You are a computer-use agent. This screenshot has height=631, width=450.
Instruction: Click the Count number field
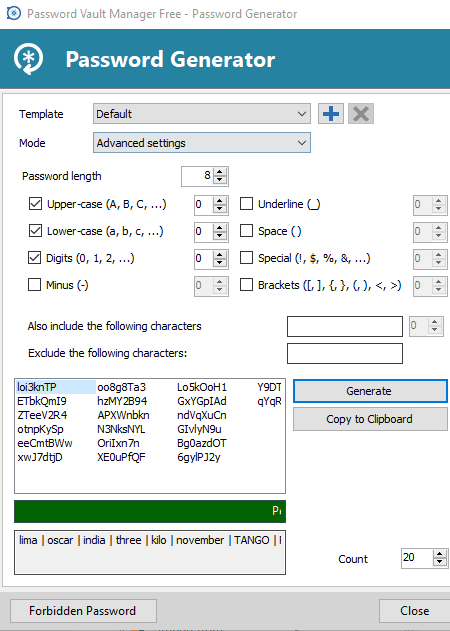click(417, 558)
